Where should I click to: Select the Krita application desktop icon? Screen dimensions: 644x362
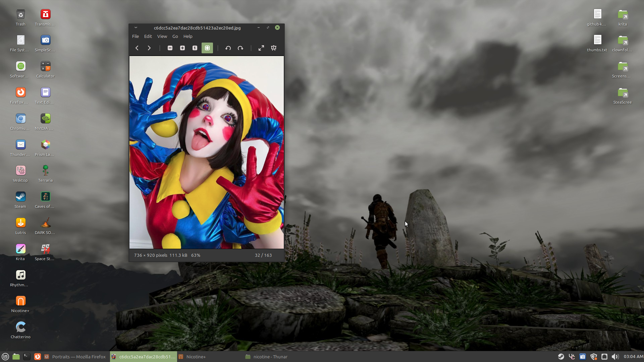pyautogui.click(x=20, y=252)
